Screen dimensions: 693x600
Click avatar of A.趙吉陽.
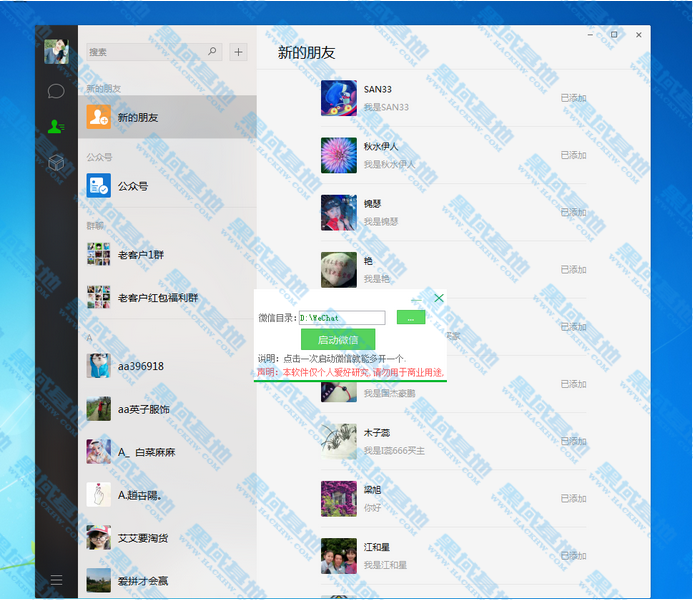pyautogui.click(x=99, y=494)
